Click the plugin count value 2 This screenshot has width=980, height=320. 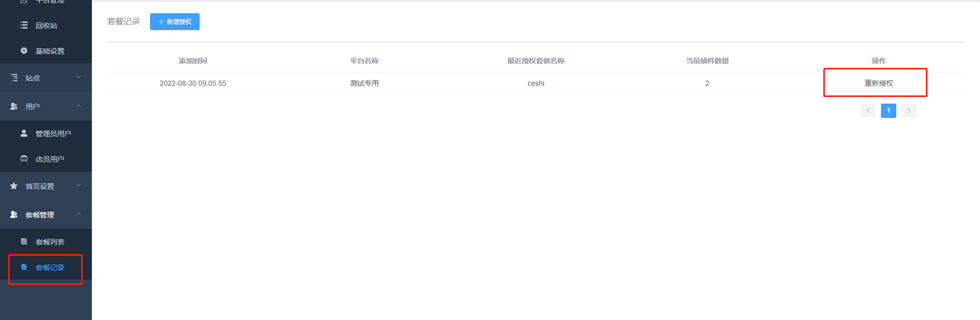point(707,83)
